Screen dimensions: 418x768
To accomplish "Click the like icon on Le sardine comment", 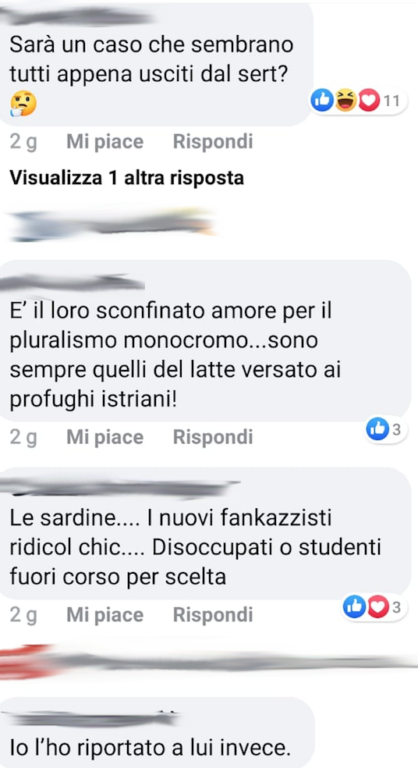I will pyautogui.click(x=354, y=608).
